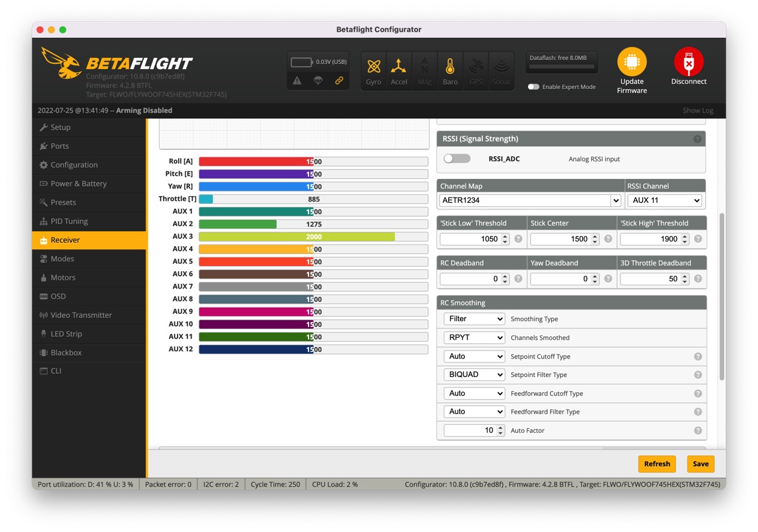The width and height of the screenshot is (758, 532).
Task: Open the Feedforward Filter Type dropdown
Action: pyautogui.click(x=474, y=412)
